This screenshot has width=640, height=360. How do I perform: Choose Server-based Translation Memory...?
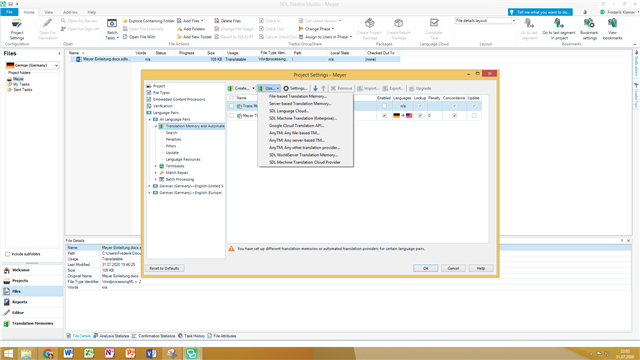305,104
